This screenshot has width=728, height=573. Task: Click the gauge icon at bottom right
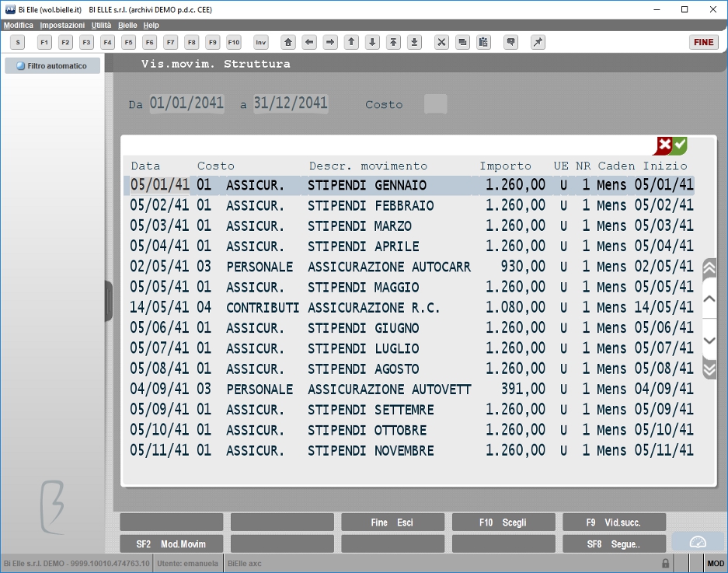click(x=698, y=542)
